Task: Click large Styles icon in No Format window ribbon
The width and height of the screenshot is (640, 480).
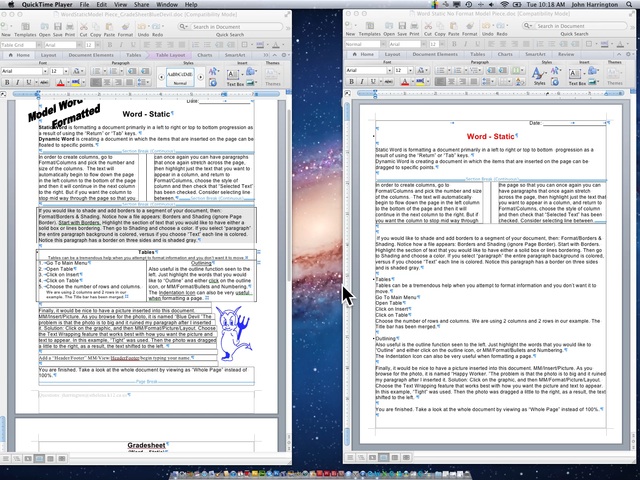Action: (x=538, y=73)
